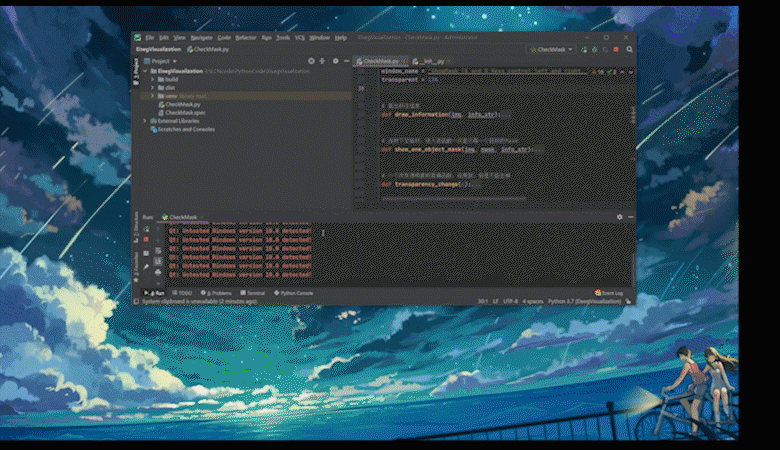Click expand/collapse all icon in Project panel header

322,61
